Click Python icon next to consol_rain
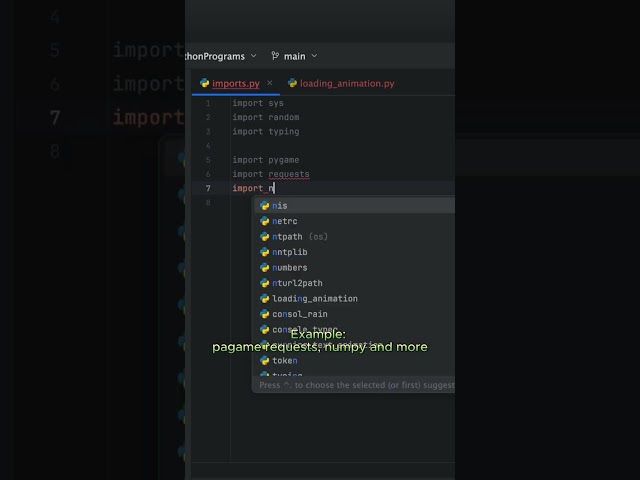Screen dimensions: 640x480 pos(264,314)
